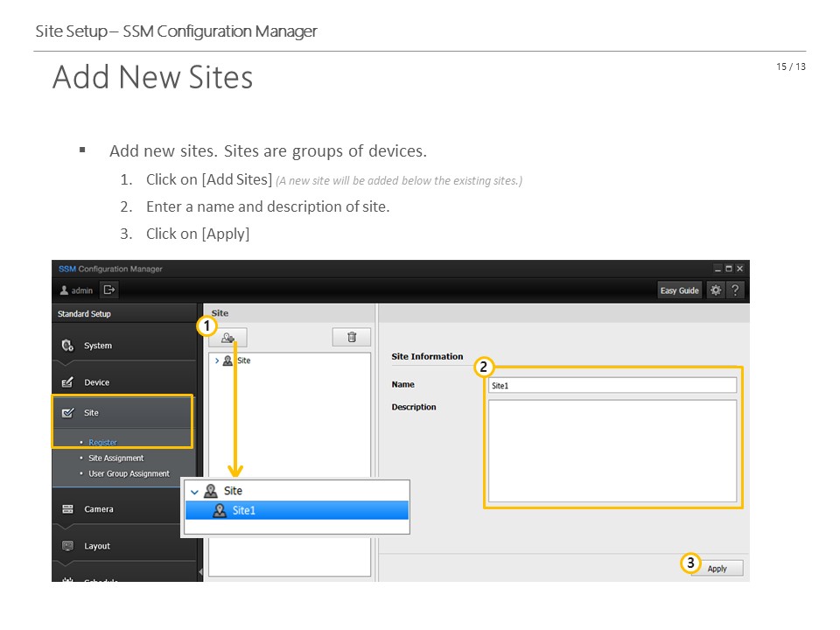Collapse the Site node in popup list
The width and height of the screenshot is (840, 630).
(x=194, y=491)
